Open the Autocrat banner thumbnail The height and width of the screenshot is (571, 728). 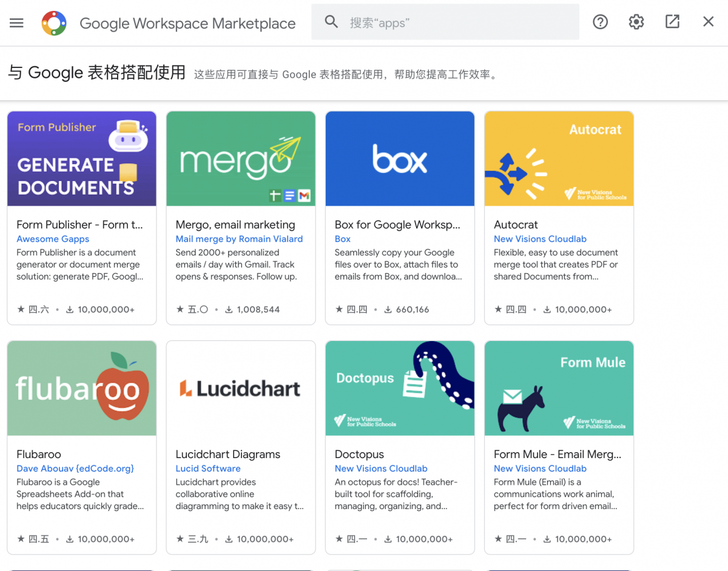coord(559,158)
